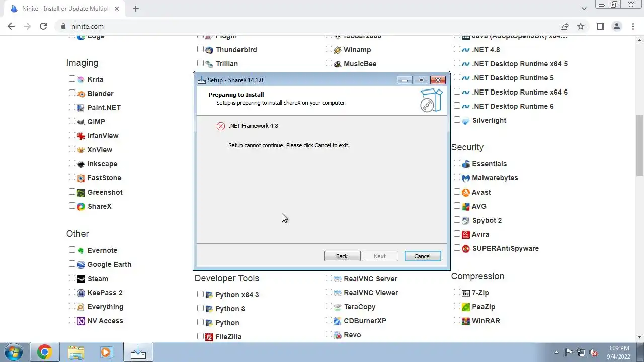The width and height of the screenshot is (644, 362).
Task: Click the Inkscape icon
Action: pos(81,164)
